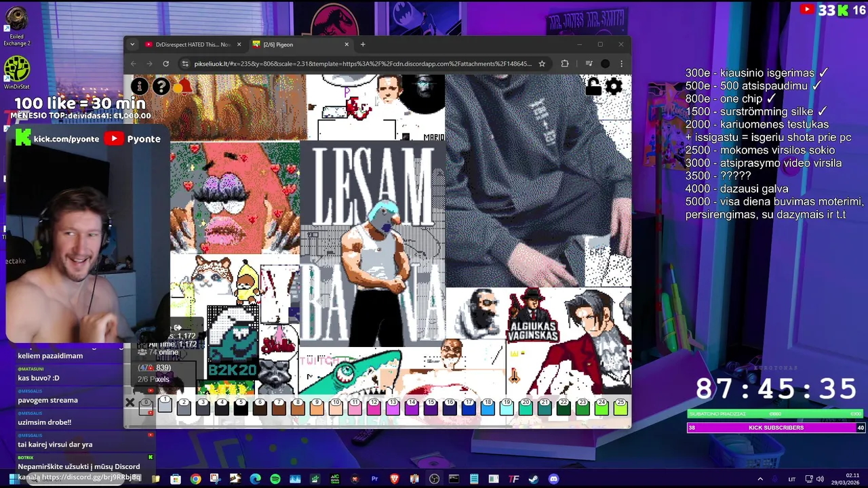Open Microsoft Edge from the taskbar

pyautogui.click(x=255, y=479)
